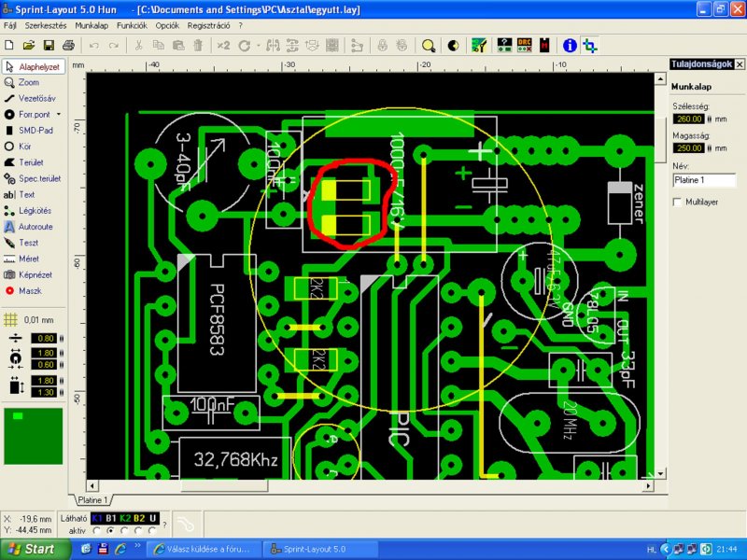
Task: Click the blue info icon in toolbar
Action: click(570, 46)
